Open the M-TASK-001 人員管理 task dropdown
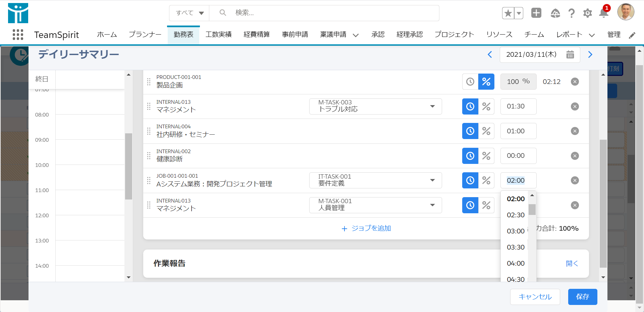This screenshot has height=312, width=644. tap(375, 205)
